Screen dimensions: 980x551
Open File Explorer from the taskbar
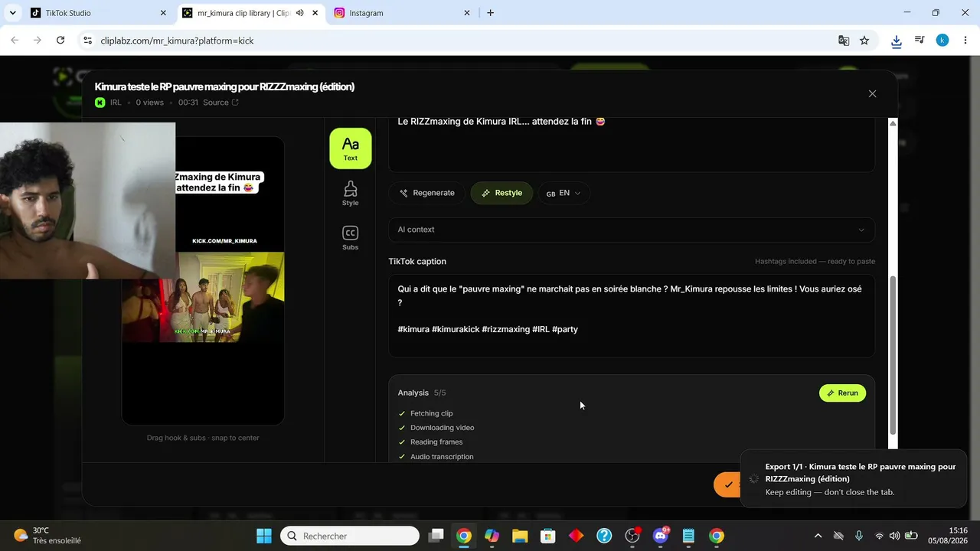[x=520, y=536]
